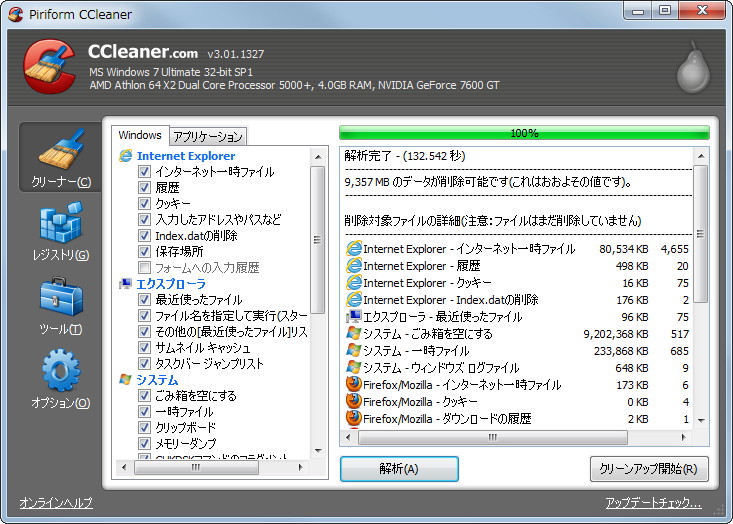Click the システム group Windows flag icon
This screenshot has width=733, height=524.
(125, 380)
